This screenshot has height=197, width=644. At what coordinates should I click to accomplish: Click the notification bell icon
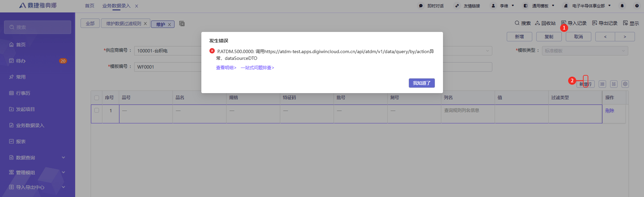pyautogui.click(x=622, y=6)
